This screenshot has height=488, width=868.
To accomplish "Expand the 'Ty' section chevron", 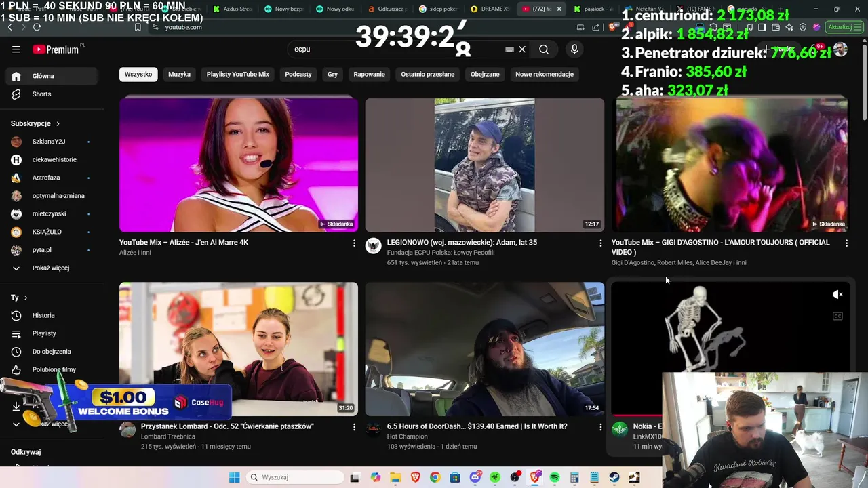I will click(26, 298).
